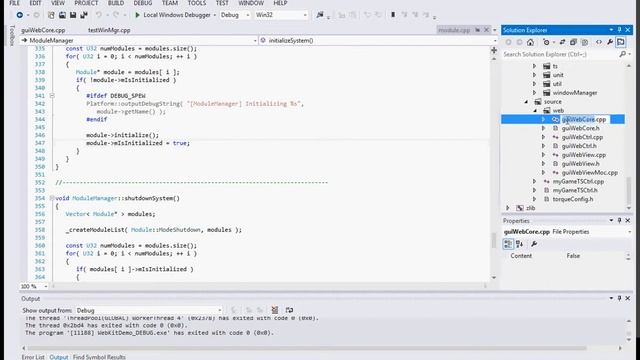Open the BUILD menu
Screen dimensions: 640x360
coord(116,3)
